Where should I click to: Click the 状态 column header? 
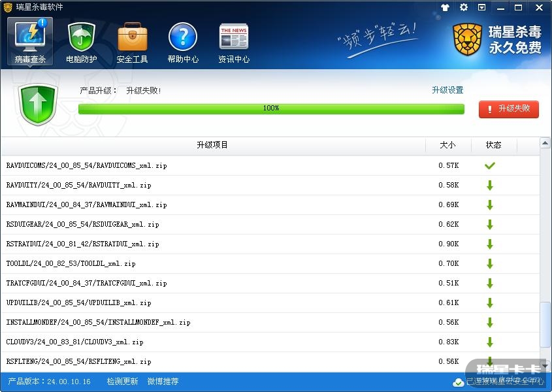tap(494, 145)
